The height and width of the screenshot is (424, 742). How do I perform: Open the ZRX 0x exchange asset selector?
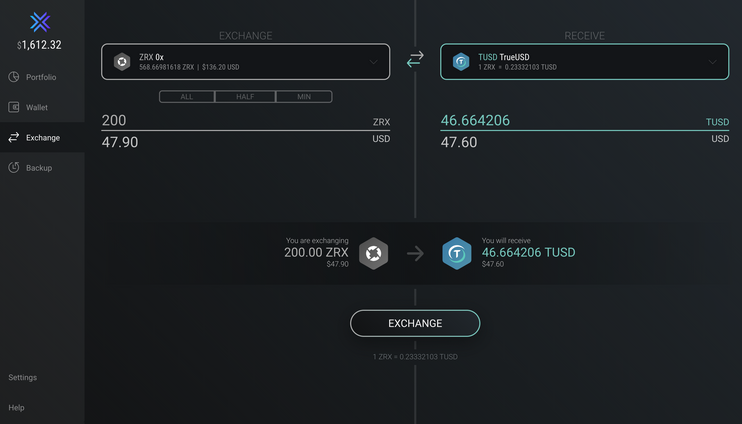(246, 62)
